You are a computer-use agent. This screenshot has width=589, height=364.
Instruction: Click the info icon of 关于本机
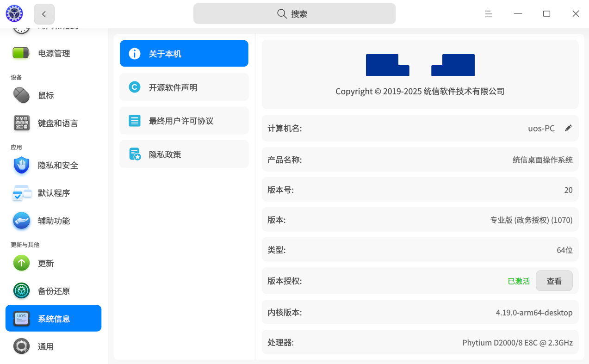click(x=135, y=54)
